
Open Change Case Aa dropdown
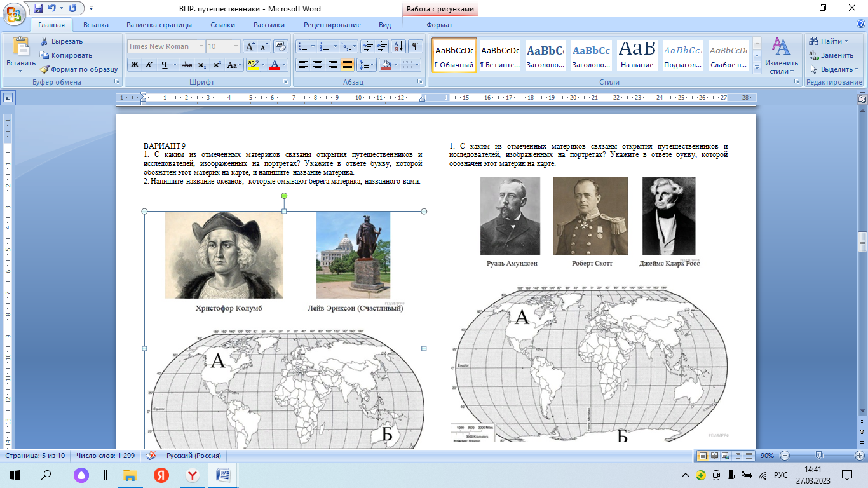click(x=234, y=65)
